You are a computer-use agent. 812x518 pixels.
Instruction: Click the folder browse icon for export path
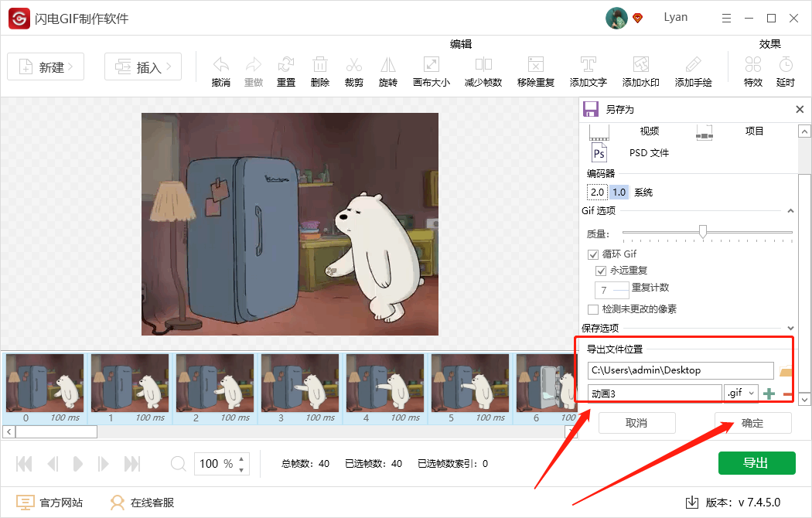(x=786, y=370)
